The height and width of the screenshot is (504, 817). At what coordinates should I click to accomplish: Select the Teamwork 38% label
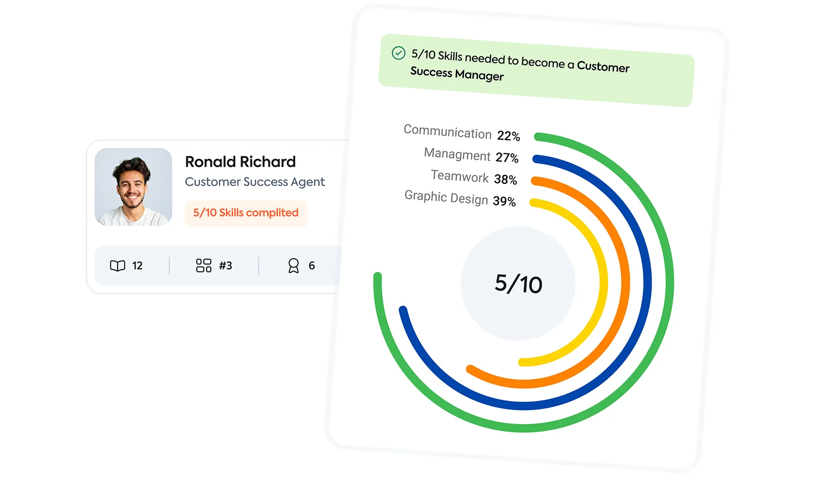pyautogui.click(x=474, y=177)
